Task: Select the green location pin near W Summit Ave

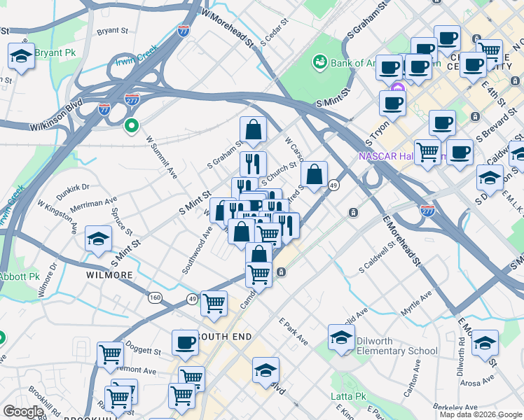Action: (x=132, y=126)
